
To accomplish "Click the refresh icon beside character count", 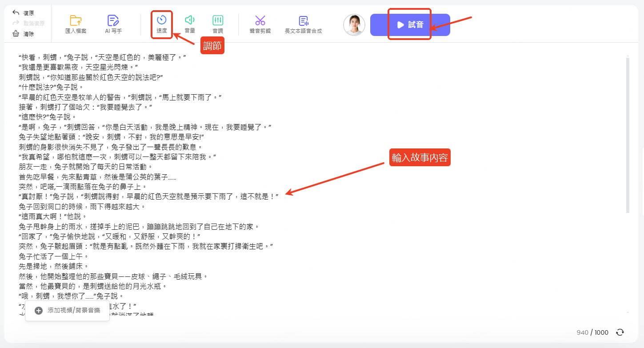I will [x=620, y=332].
